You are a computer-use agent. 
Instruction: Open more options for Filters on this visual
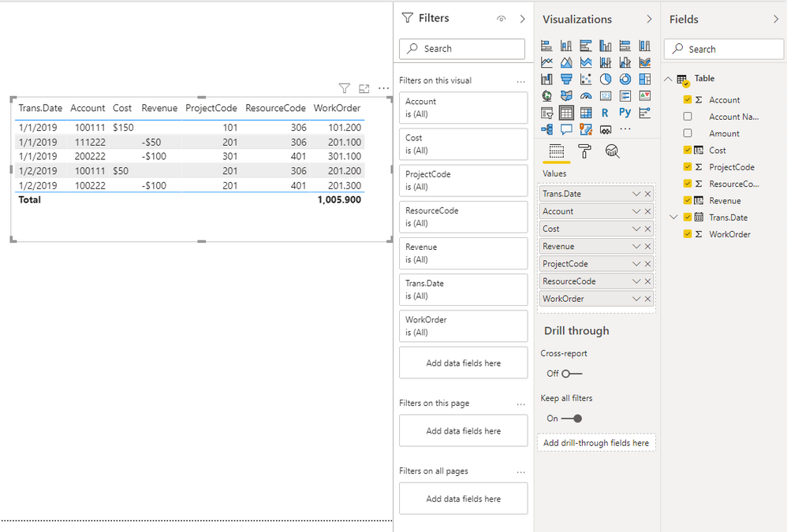coord(521,81)
